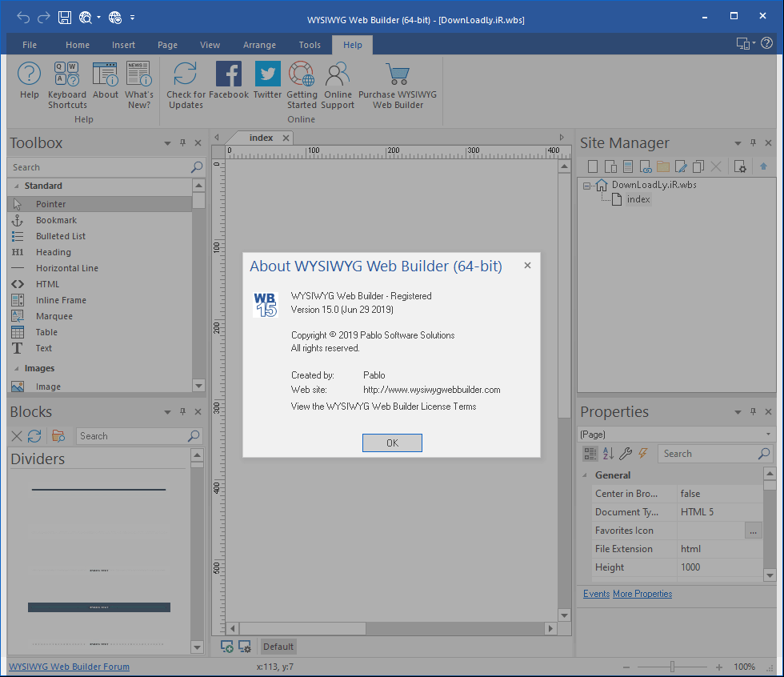The width and height of the screenshot is (784, 677).
Task: Select the Text tool
Action: [x=99, y=348]
